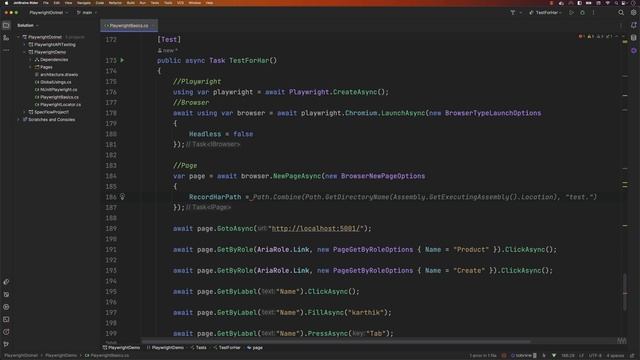Open the Database tool window icon
Image resolution: width=640 pixels, height=360 pixels.
point(633,38)
